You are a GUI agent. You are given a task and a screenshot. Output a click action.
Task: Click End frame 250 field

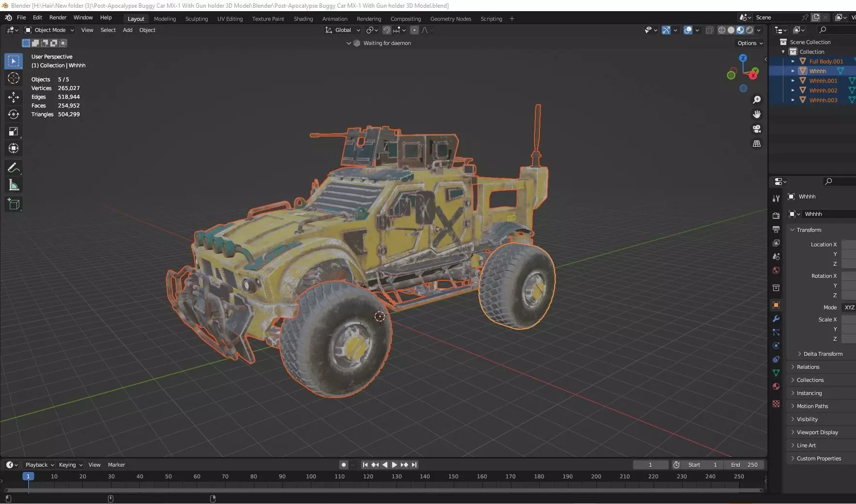click(744, 465)
